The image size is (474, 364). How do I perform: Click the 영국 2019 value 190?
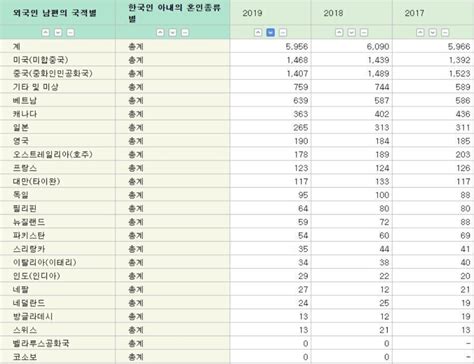coord(301,141)
